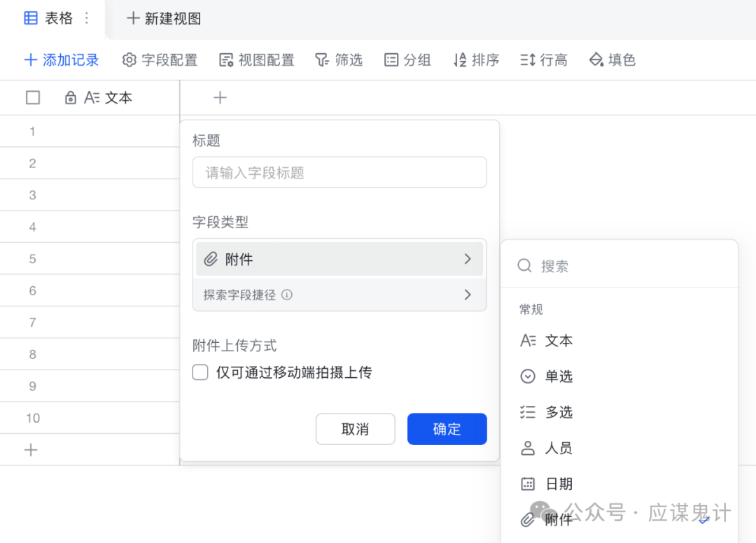Select the 日期 field type

coord(558,484)
